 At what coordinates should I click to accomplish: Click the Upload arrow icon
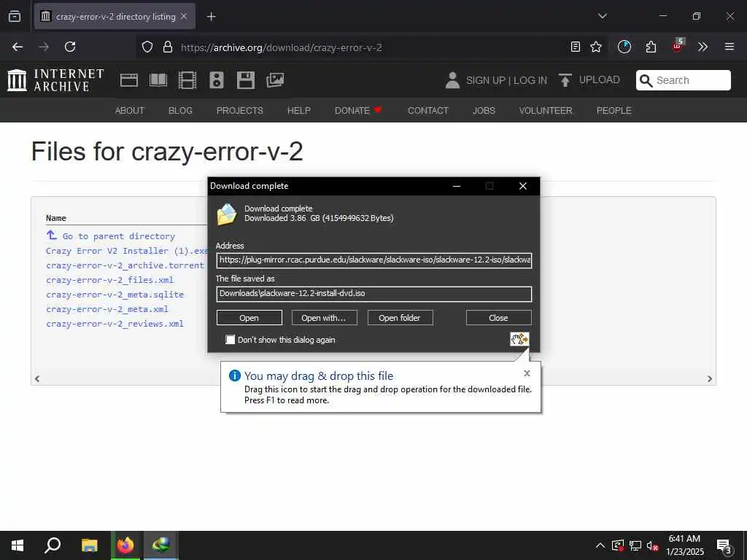tap(565, 80)
